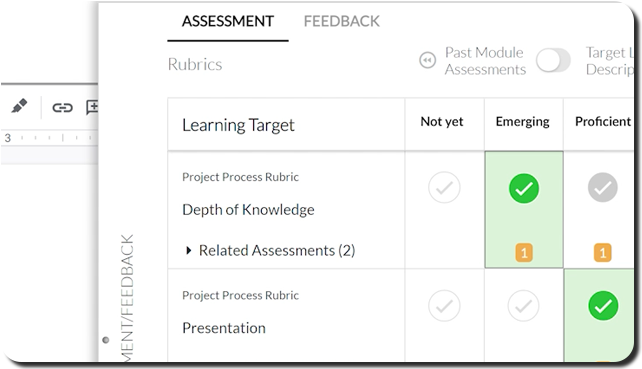Click the Depth of Knowledge learning target

(x=248, y=209)
